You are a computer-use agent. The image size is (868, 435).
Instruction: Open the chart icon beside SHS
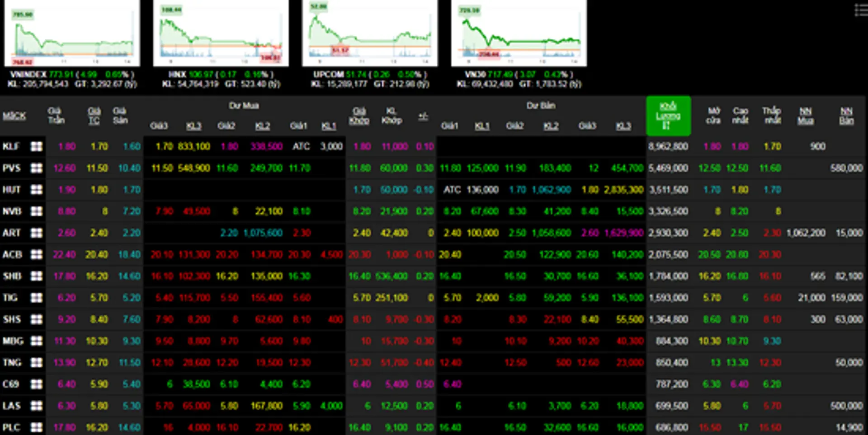(37, 319)
